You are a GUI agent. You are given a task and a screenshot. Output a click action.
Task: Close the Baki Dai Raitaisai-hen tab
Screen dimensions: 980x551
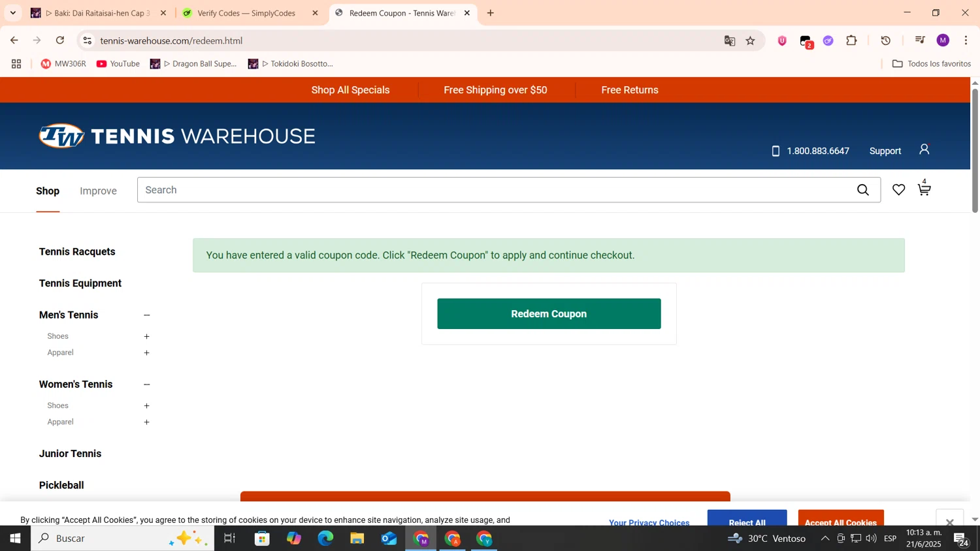pos(163,13)
